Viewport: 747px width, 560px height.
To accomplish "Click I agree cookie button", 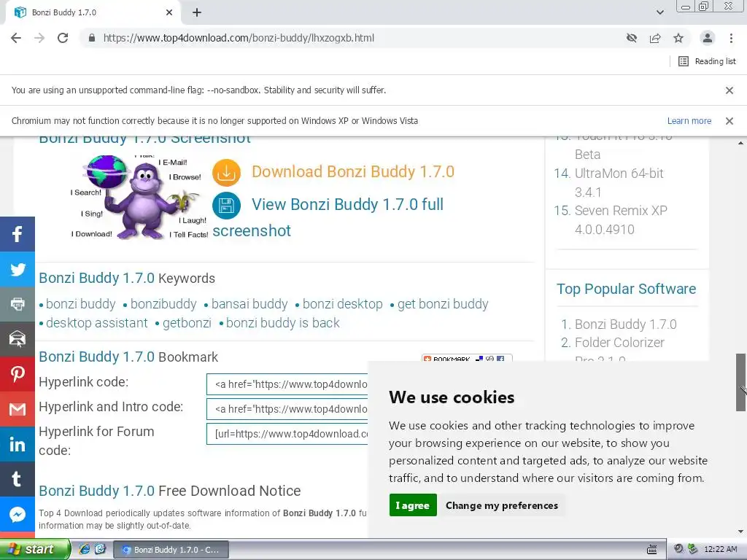I will (x=413, y=505).
